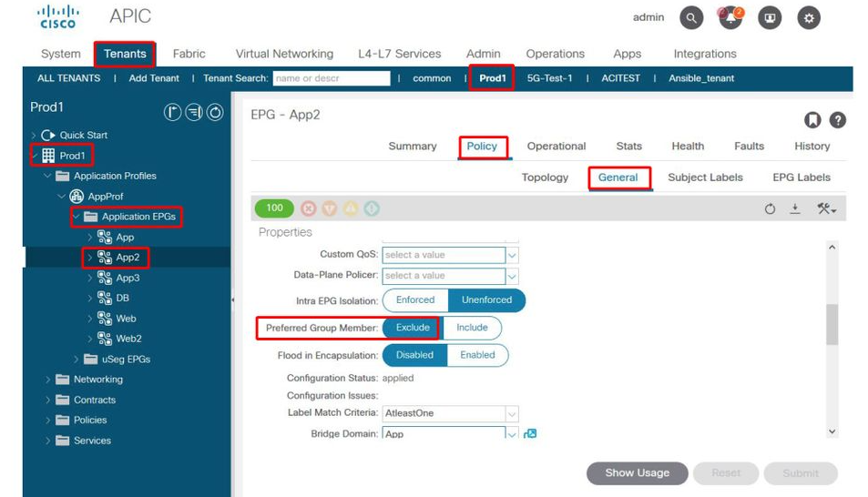868x497 pixels.
Task: Expand the Contracts folder
Action: (x=47, y=401)
